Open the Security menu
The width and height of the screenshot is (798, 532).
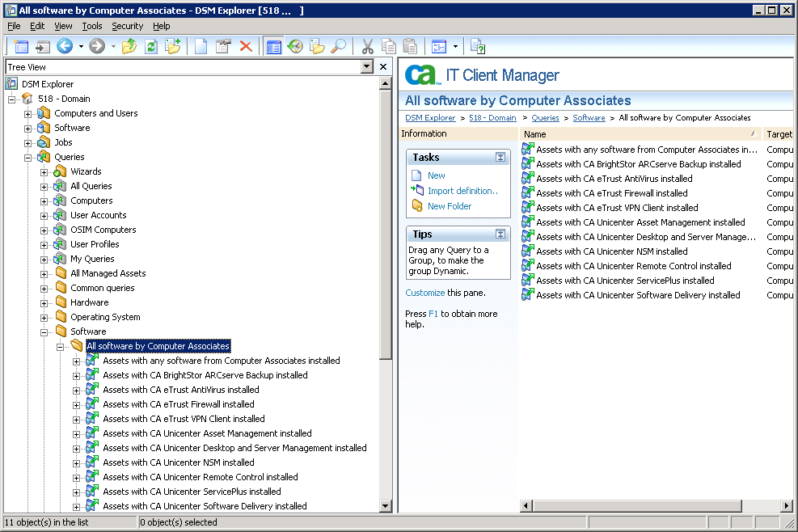pyautogui.click(x=127, y=26)
